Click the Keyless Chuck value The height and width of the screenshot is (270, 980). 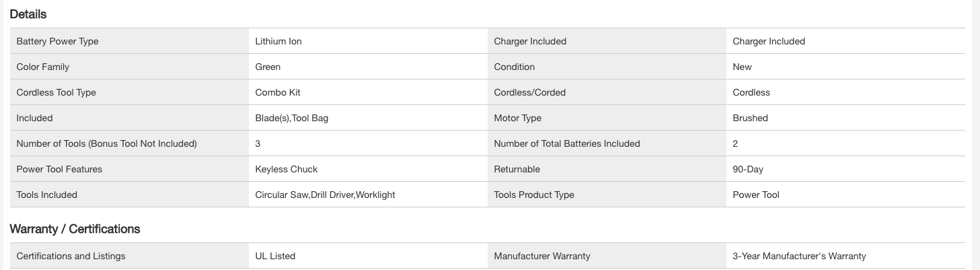286,169
